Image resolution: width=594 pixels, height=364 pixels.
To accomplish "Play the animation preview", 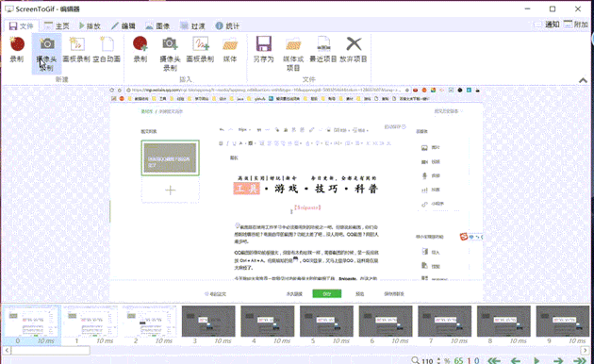I will (x=536, y=360).
